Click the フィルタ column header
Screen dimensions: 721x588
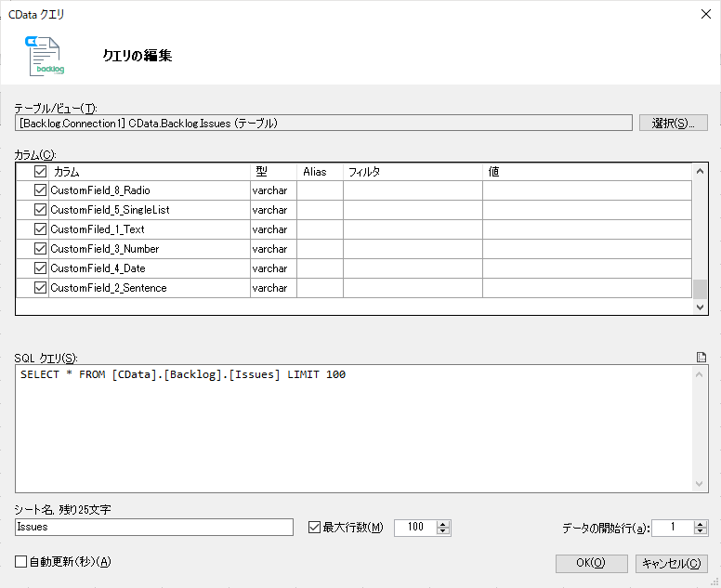(413, 172)
